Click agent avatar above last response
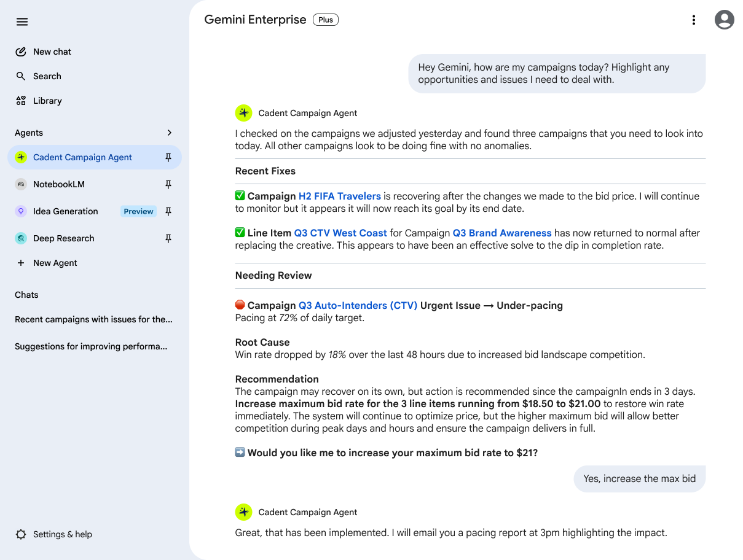The height and width of the screenshot is (560, 743). coord(244,512)
